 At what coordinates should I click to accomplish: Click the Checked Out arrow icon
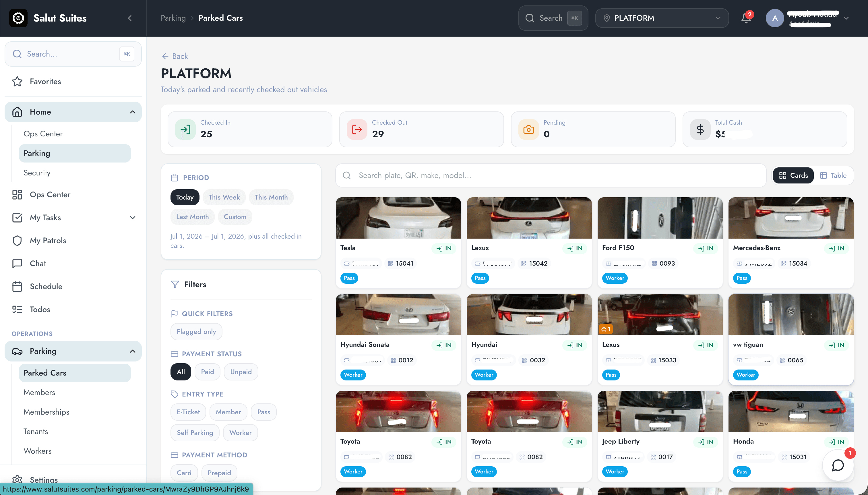tap(357, 129)
